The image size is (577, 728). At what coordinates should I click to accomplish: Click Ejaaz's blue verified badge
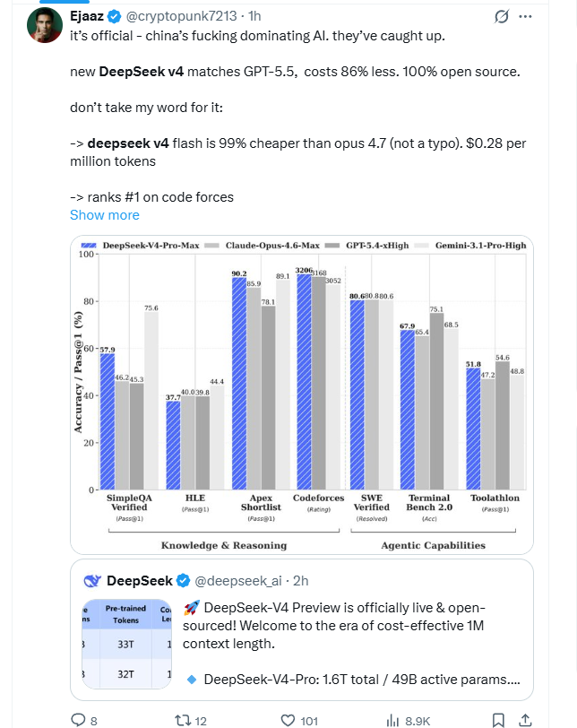point(116,17)
